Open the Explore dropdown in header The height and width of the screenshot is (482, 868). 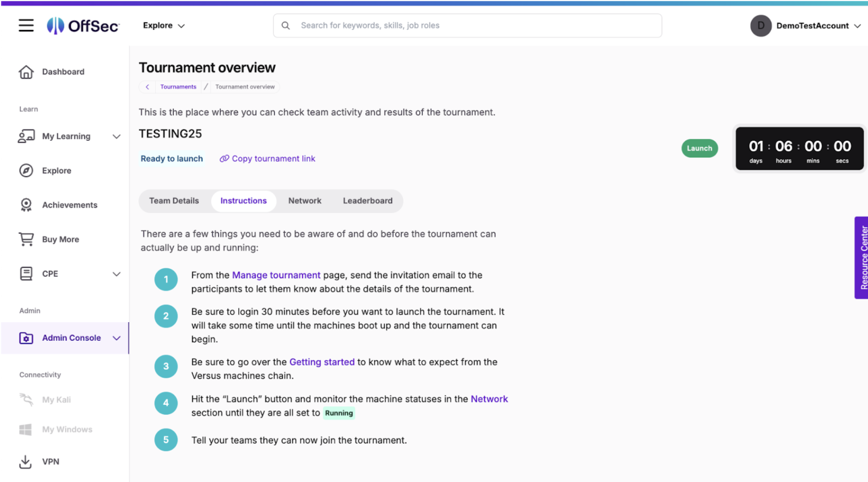[163, 25]
